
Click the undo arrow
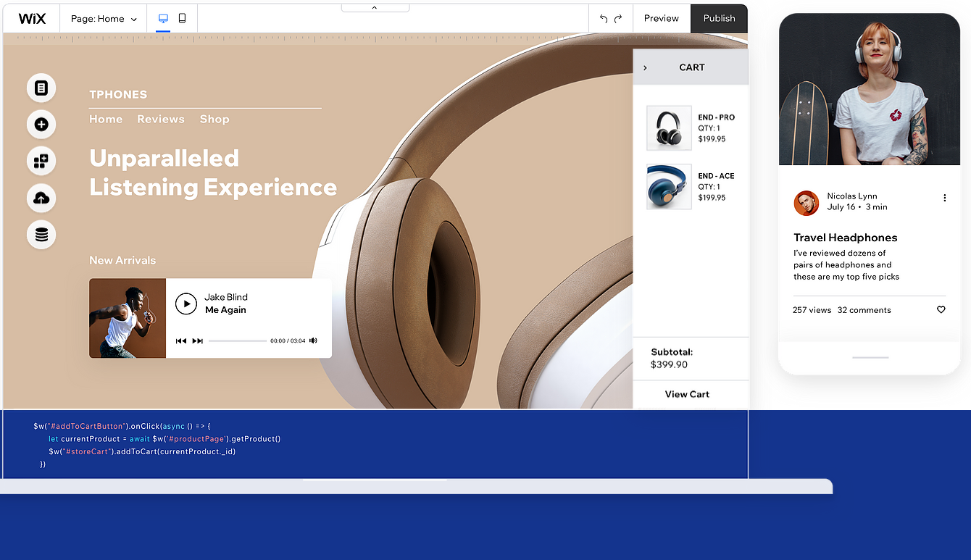(604, 19)
